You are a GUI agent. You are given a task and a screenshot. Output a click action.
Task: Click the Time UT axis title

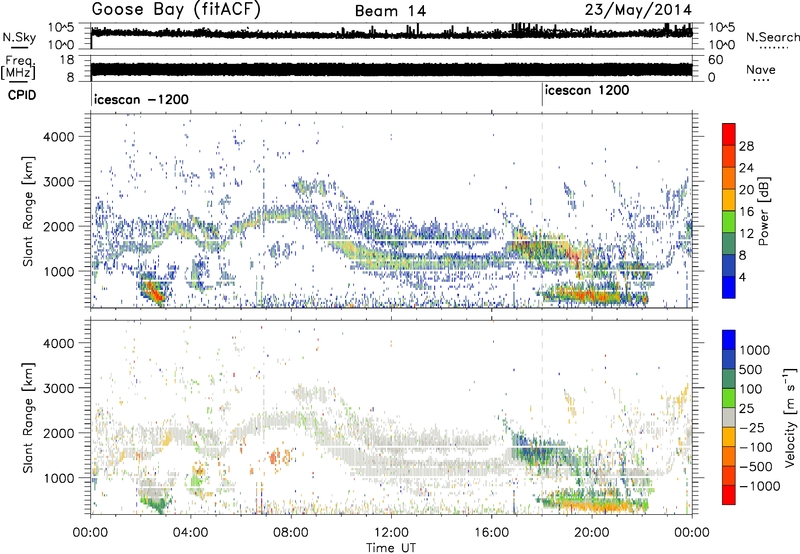[x=391, y=548]
